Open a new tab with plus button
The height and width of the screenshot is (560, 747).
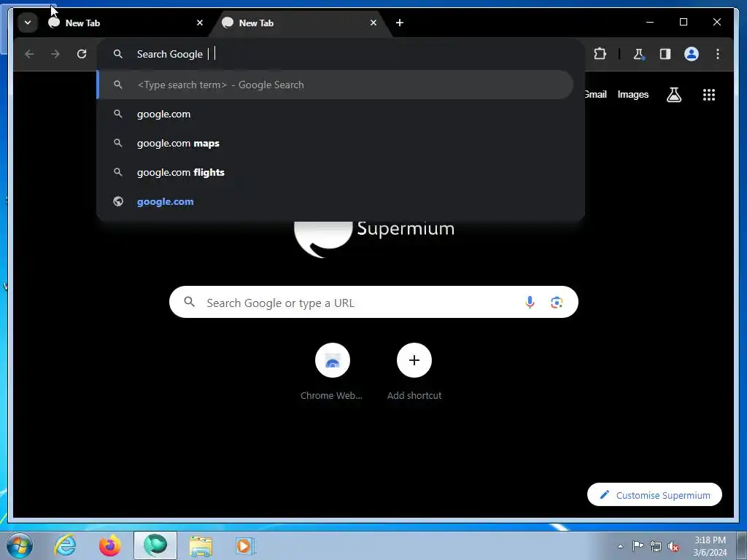pyautogui.click(x=399, y=23)
